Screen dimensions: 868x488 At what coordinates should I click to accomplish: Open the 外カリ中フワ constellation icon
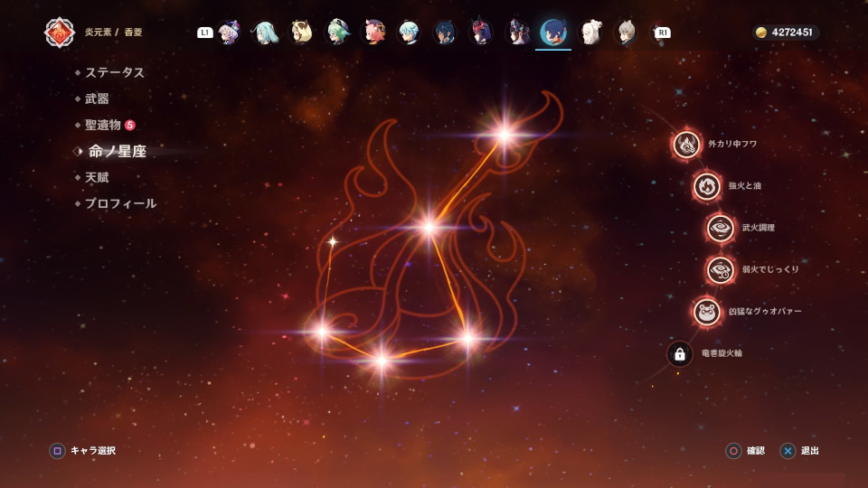point(686,144)
